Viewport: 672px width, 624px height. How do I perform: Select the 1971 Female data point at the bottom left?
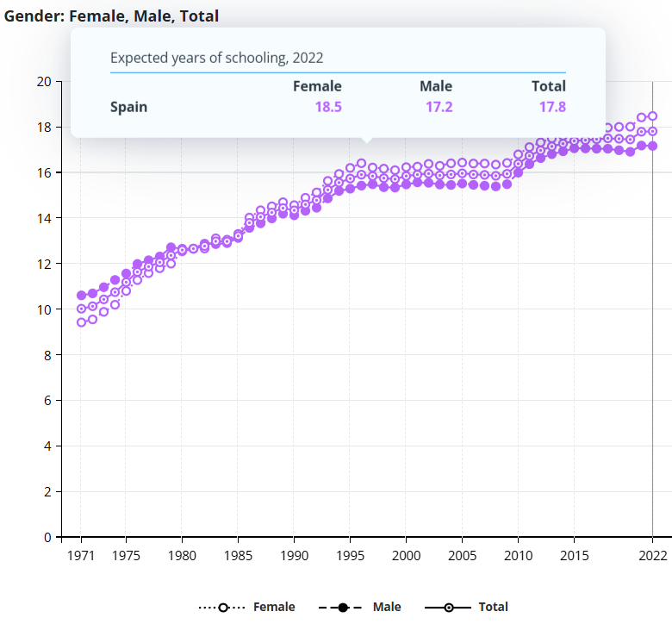pyautogui.click(x=81, y=322)
